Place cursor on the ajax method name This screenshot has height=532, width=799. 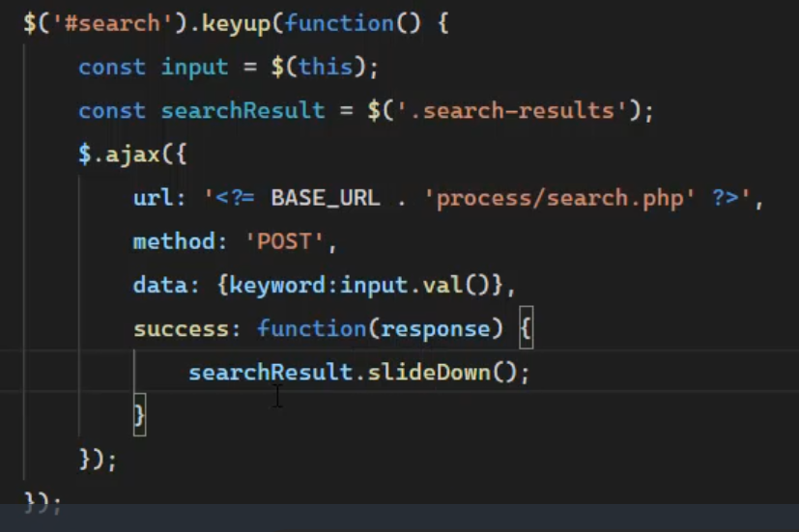pos(132,154)
